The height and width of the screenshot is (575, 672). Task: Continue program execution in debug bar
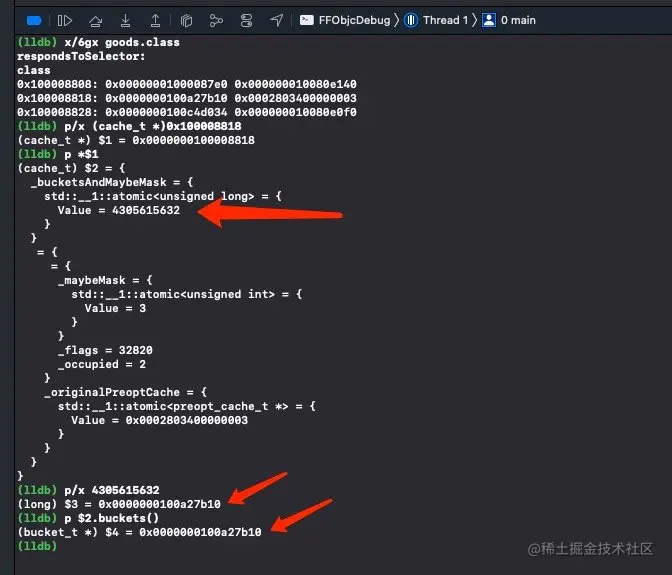pos(65,21)
